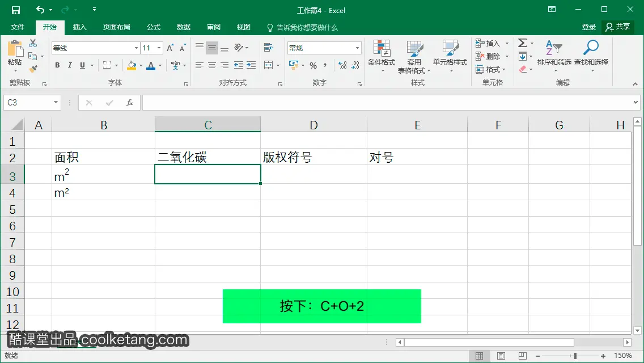This screenshot has height=363, width=644.
Task: Apply cell borders icon
Action: (107, 65)
